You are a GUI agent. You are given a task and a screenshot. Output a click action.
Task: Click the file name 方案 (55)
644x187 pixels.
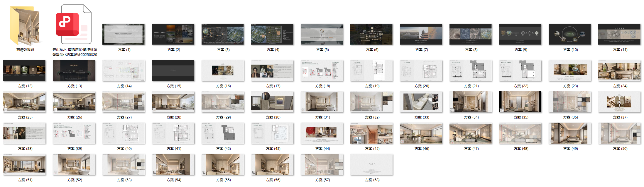[223, 180]
